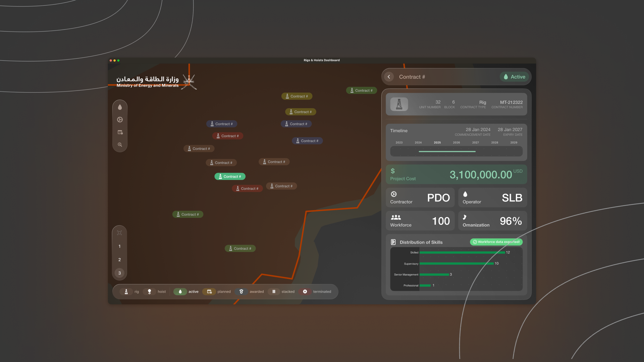Click the block value 6
This screenshot has height=362, width=644.
click(453, 102)
